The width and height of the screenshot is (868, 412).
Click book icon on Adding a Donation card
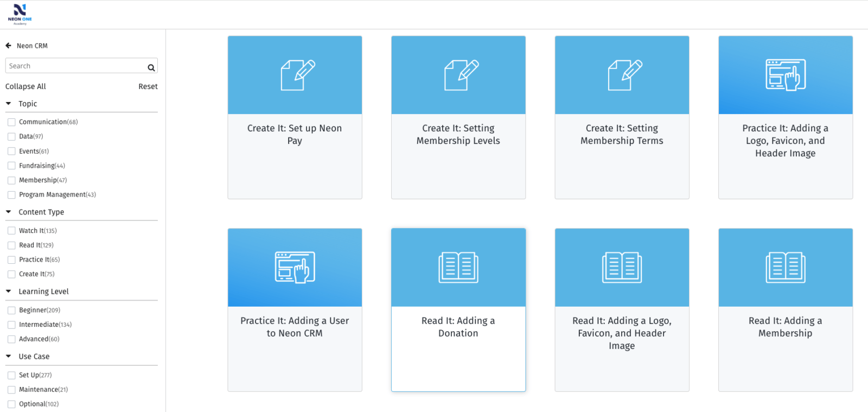tap(458, 267)
